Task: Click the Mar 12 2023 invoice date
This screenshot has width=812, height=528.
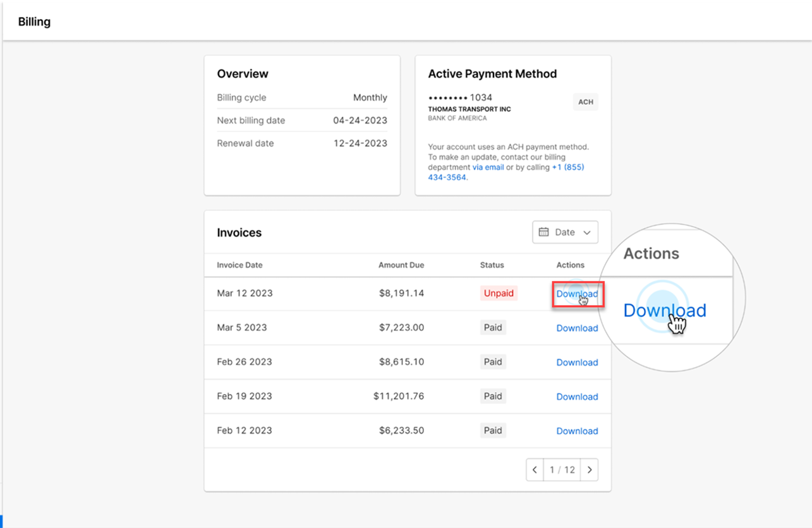Action: [x=245, y=293]
